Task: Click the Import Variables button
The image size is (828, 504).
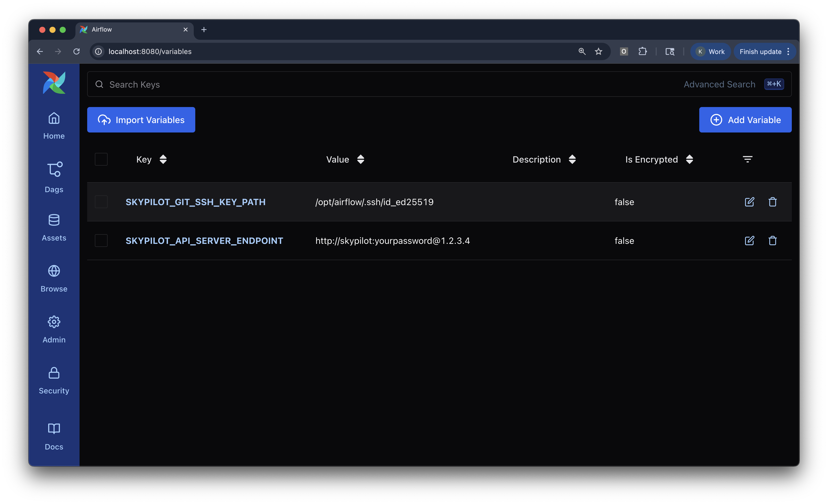Action: coord(141,120)
